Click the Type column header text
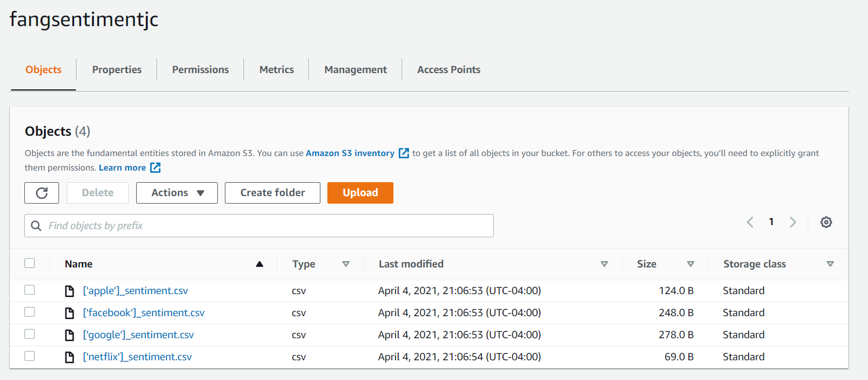The image size is (868, 380). point(304,264)
